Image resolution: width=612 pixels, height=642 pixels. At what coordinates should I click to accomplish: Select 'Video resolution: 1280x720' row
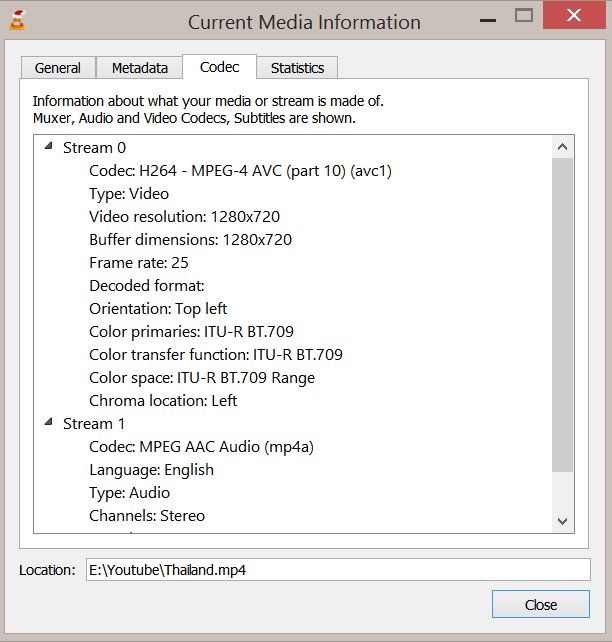coord(185,217)
